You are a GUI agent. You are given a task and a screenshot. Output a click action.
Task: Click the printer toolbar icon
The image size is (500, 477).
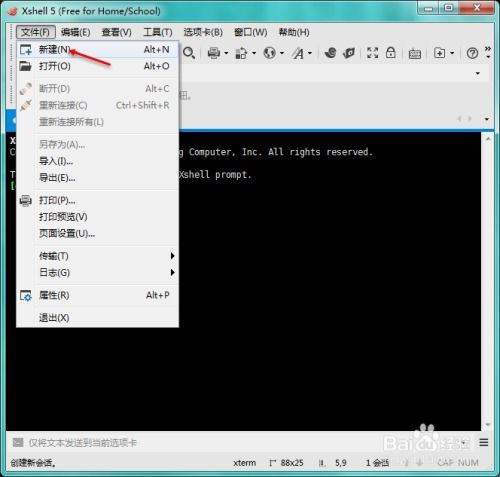click(214, 53)
